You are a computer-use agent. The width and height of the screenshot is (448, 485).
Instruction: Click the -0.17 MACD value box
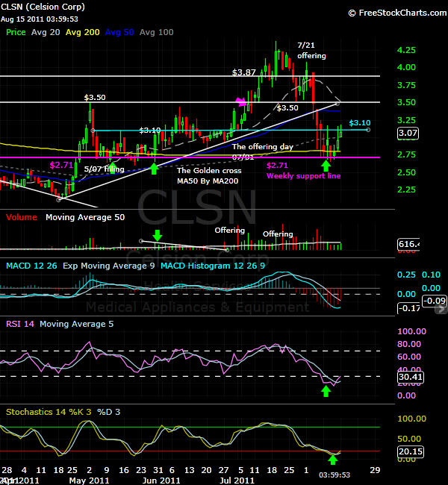pyautogui.click(x=408, y=308)
